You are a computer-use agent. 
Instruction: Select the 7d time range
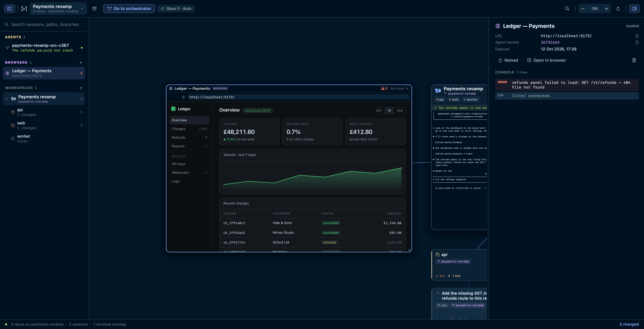(389, 111)
